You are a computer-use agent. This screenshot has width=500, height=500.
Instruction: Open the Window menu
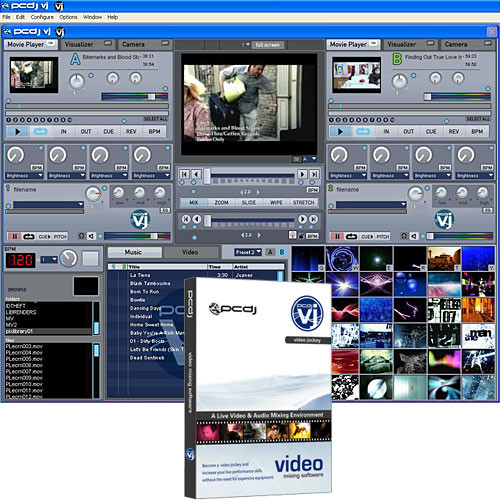point(92,17)
